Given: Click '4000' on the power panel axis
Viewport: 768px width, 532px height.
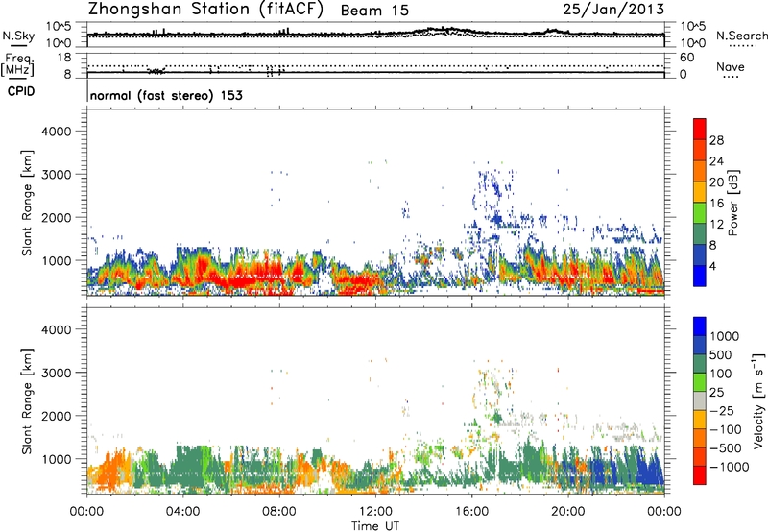Looking at the screenshot, I should point(56,132).
